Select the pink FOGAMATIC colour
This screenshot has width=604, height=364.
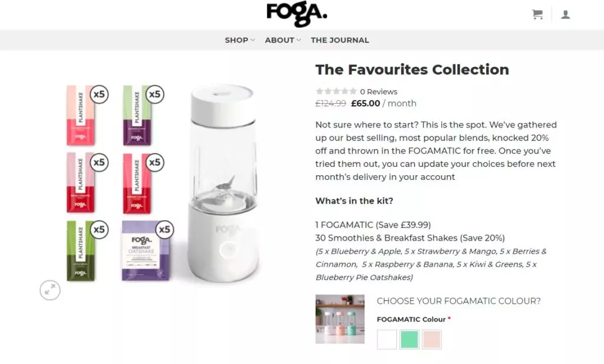click(431, 339)
